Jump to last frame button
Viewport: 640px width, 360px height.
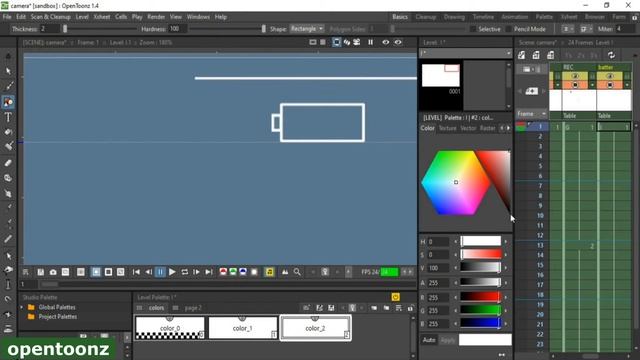[x=209, y=272]
